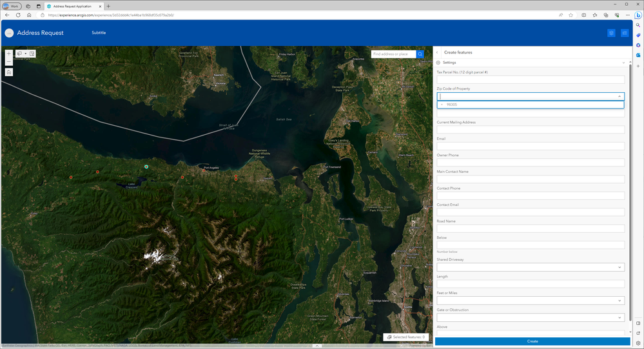Select the cyan highlighted map point
The height and width of the screenshot is (349, 644).
pos(146,167)
